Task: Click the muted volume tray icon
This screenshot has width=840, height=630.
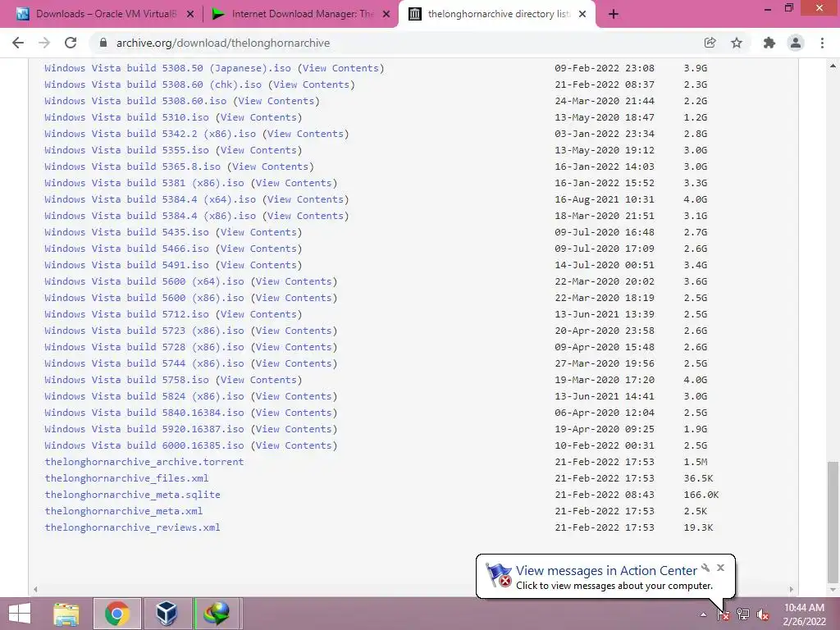Action: click(x=763, y=614)
